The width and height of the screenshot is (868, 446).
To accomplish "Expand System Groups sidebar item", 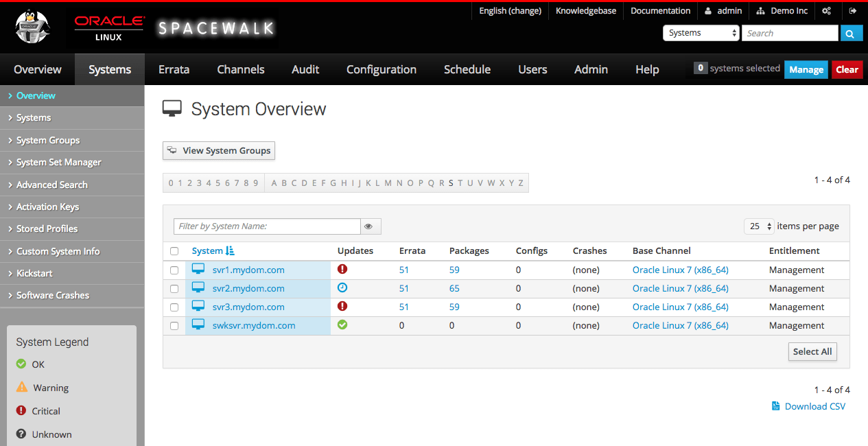I will [72, 140].
